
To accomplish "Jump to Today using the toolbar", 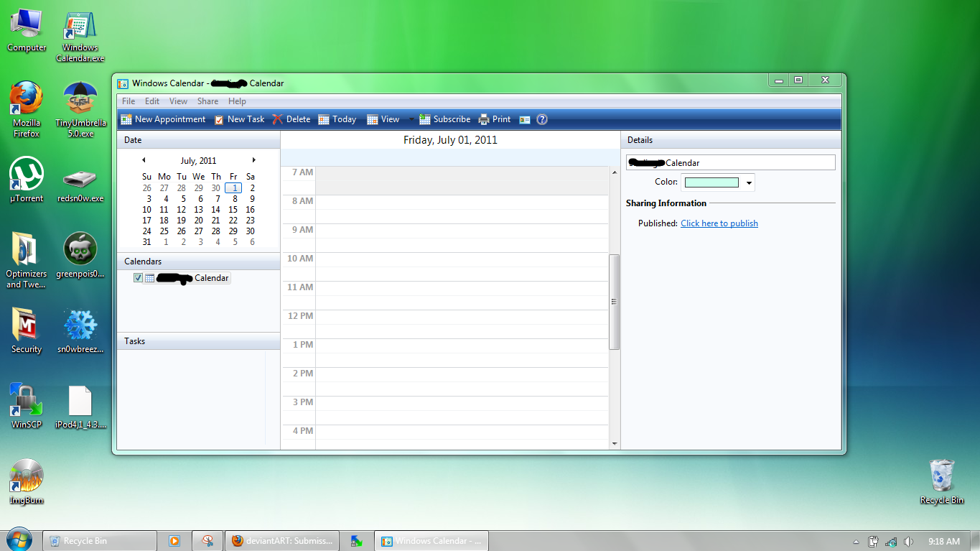I will click(x=336, y=119).
